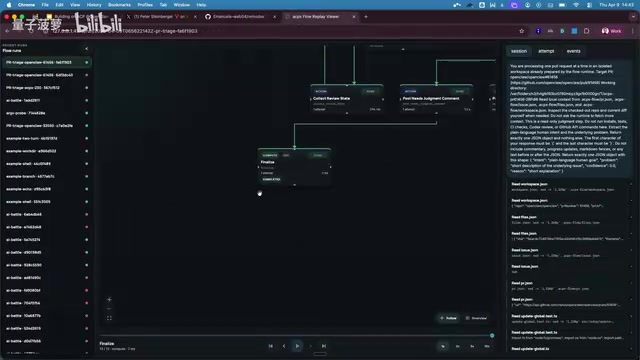
Task: Open the File menu
Action: click(x=45, y=5)
